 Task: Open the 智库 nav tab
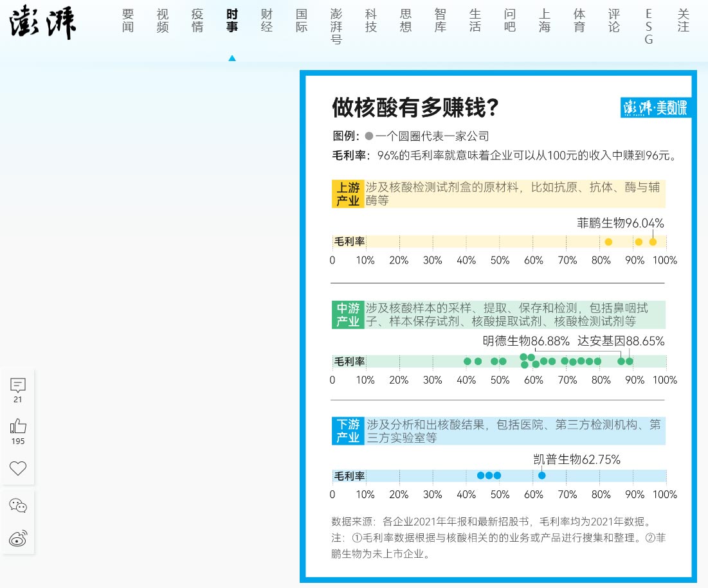tap(440, 21)
